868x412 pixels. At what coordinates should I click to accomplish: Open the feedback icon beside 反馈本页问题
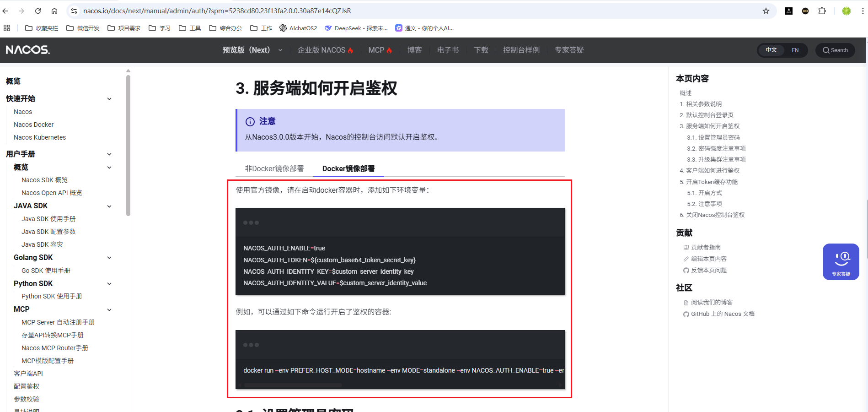click(686, 270)
